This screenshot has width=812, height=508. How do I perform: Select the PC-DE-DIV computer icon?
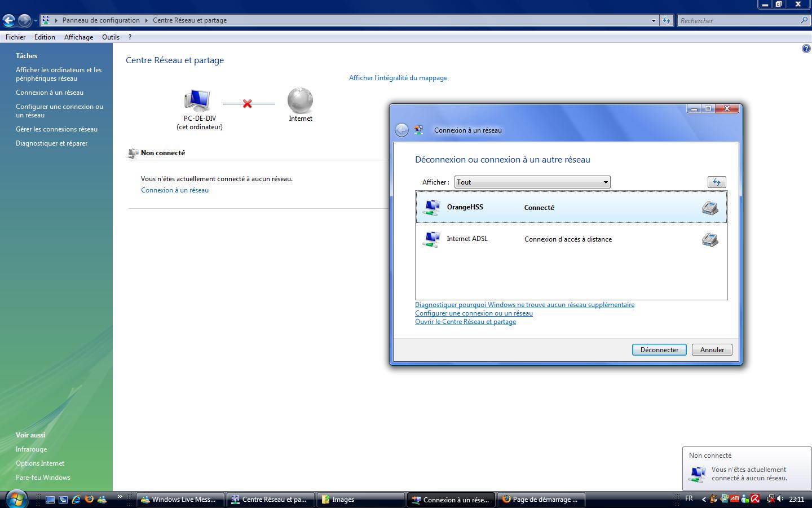coord(197,100)
